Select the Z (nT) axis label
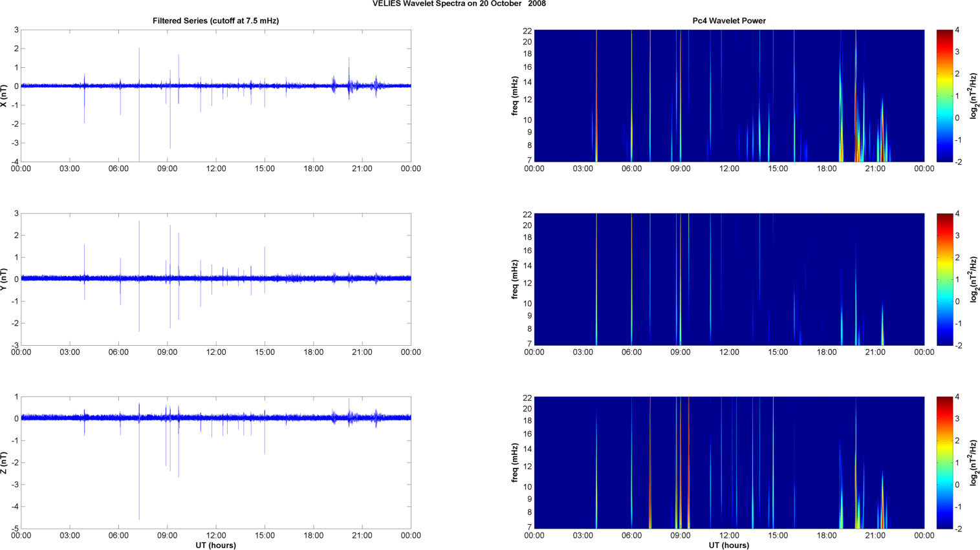This screenshot has height=550, width=980. pos(5,463)
